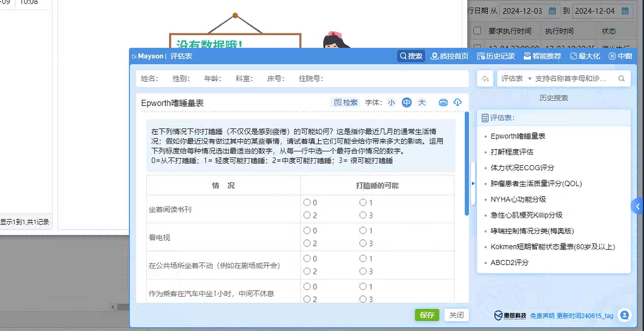This screenshot has height=331, width=644.
Task: Click the 关闭 close button
Action: (x=456, y=315)
